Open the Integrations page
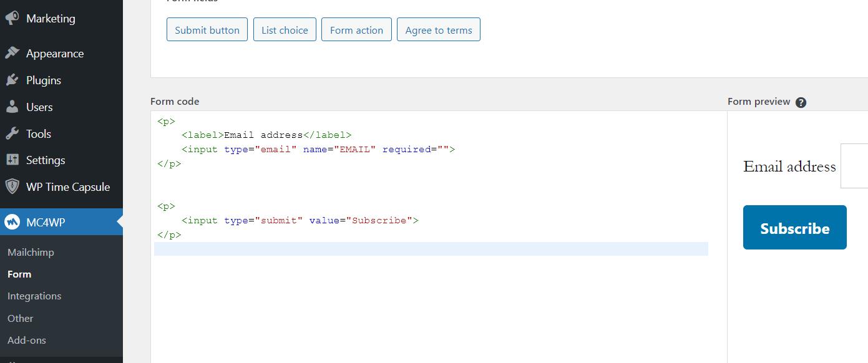868x363 pixels. pos(34,296)
